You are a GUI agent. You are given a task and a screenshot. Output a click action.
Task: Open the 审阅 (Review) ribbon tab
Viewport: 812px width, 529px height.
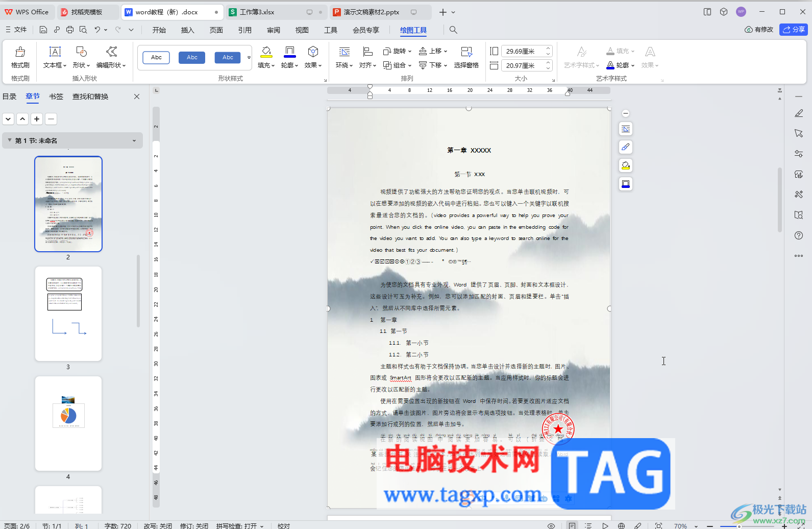pyautogui.click(x=274, y=30)
